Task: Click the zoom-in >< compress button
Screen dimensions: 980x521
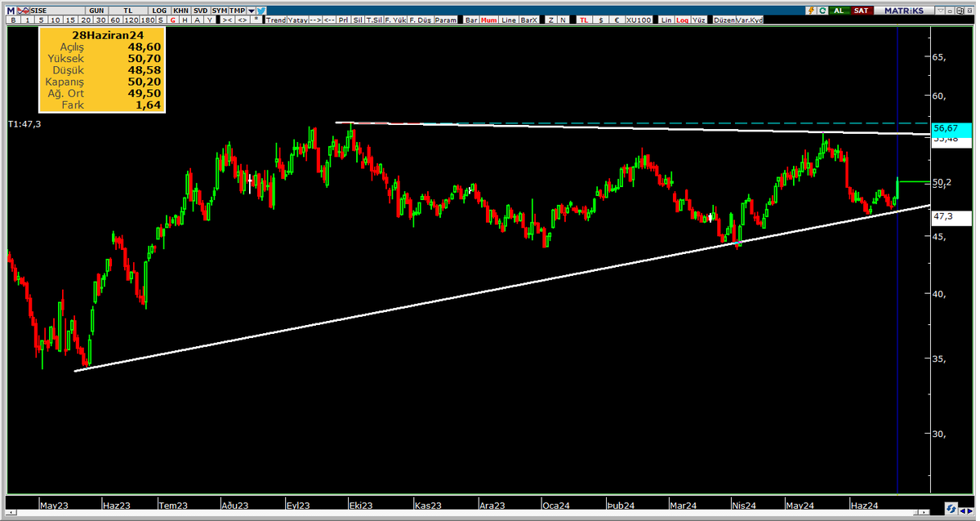Action: coord(228,20)
